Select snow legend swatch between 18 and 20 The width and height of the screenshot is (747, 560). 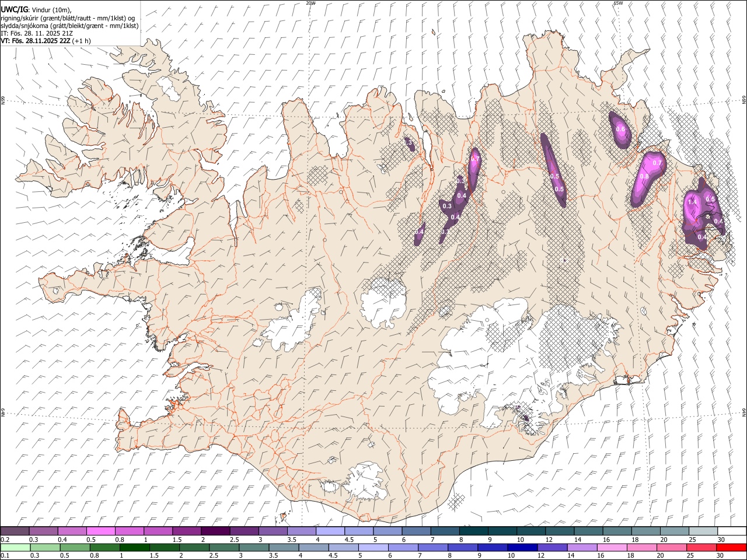(646, 531)
